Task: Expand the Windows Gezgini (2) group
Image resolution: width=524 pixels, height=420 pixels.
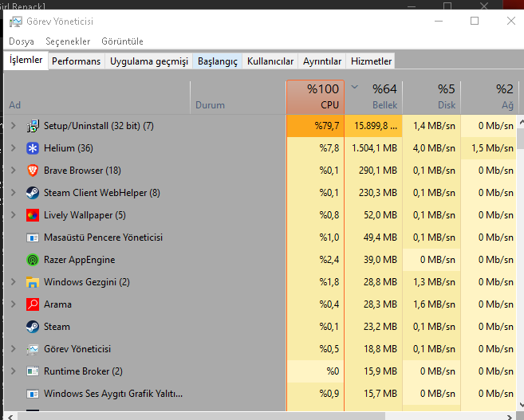Action: click(x=14, y=282)
